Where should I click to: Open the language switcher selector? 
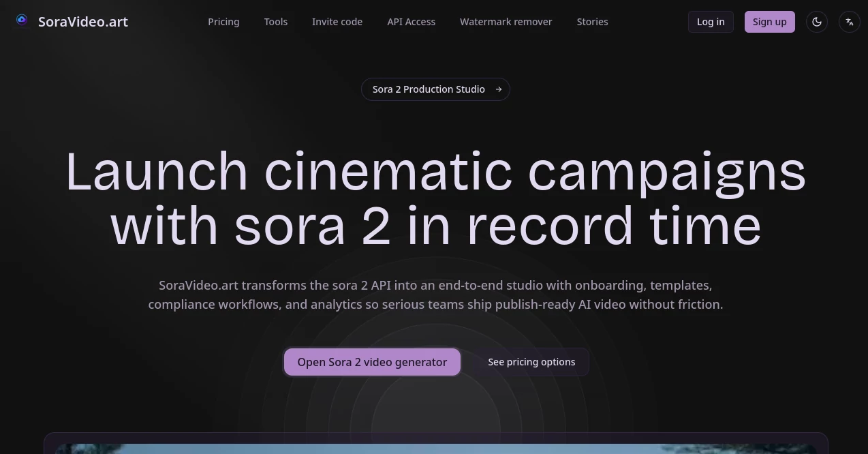pos(849,21)
